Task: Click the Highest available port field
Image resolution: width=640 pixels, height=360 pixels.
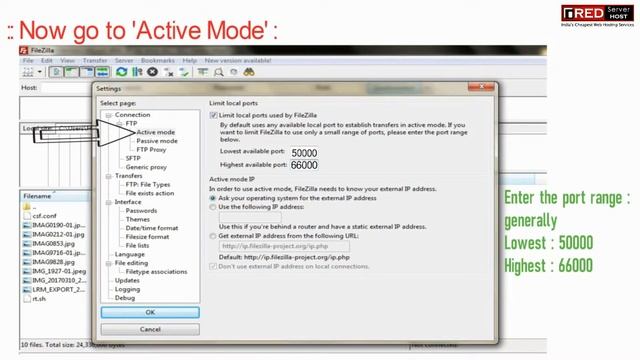Action: coord(304,165)
